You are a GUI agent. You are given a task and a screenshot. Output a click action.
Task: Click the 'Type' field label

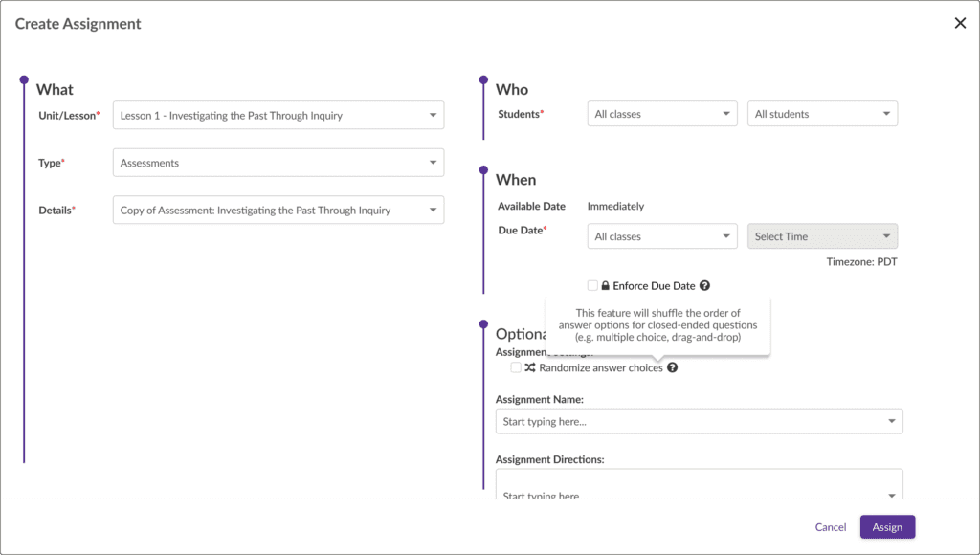pos(50,163)
